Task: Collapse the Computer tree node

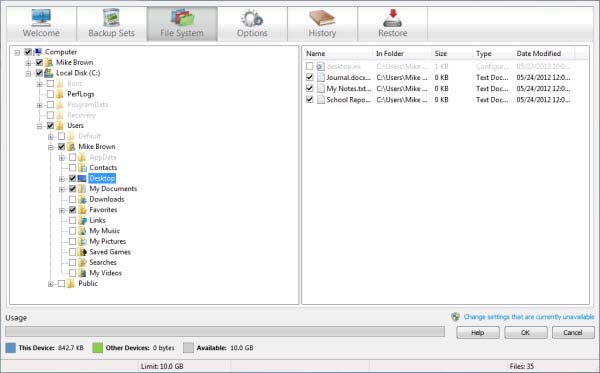Action: (17, 52)
